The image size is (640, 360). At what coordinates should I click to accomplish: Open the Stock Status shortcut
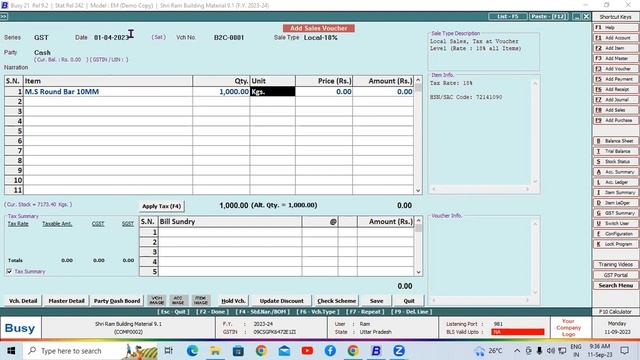[x=616, y=161]
